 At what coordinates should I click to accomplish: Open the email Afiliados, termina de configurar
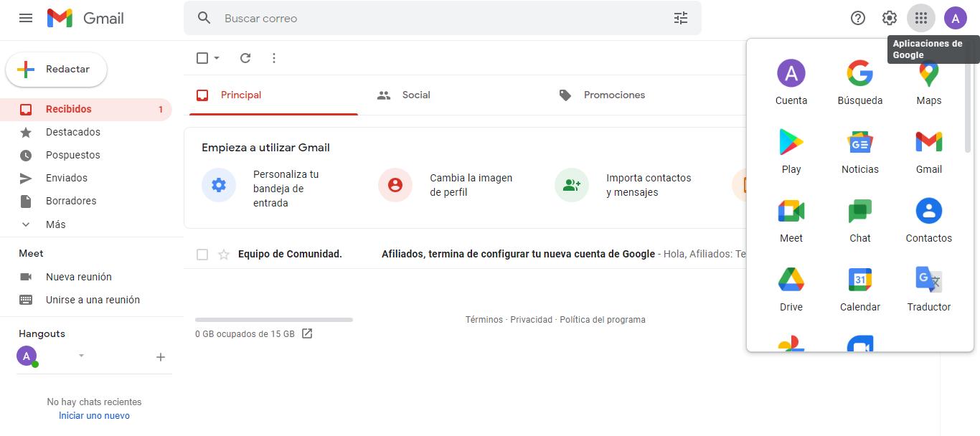click(518, 254)
